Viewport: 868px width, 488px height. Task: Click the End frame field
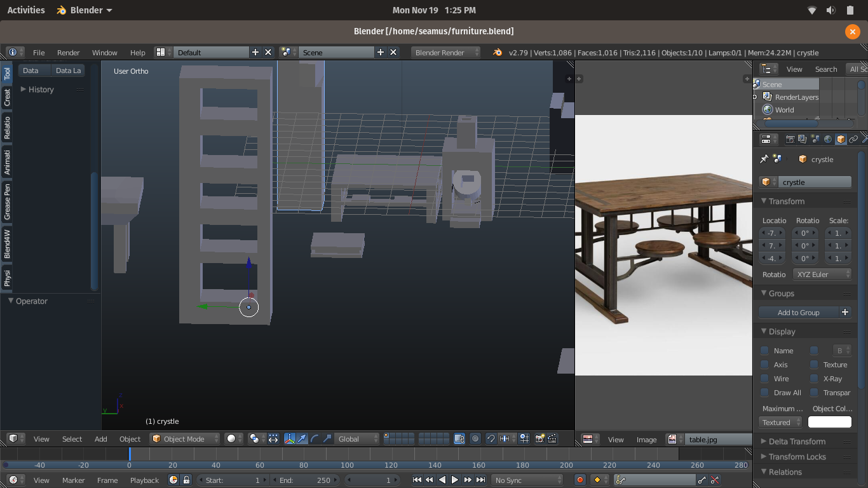click(x=305, y=480)
